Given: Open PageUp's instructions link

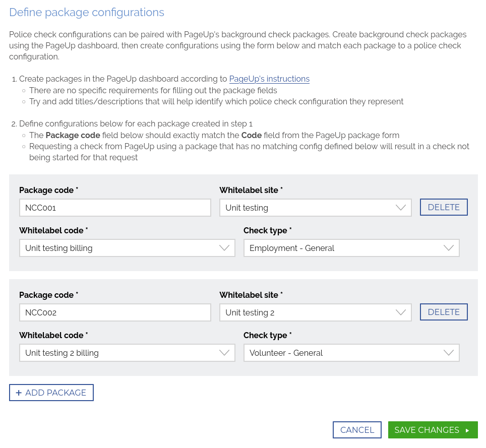Looking at the screenshot, I should (x=269, y=79).
